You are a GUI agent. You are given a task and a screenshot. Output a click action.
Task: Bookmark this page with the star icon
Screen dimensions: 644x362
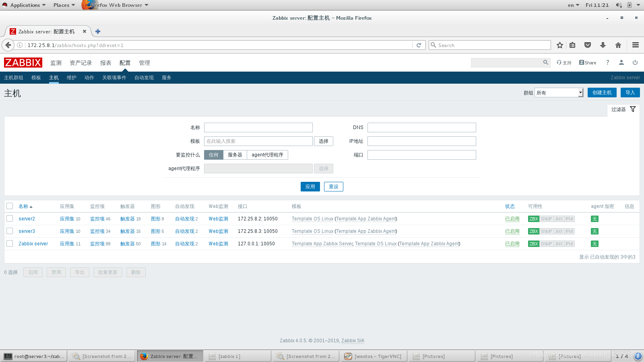click(x=559, y=45)
